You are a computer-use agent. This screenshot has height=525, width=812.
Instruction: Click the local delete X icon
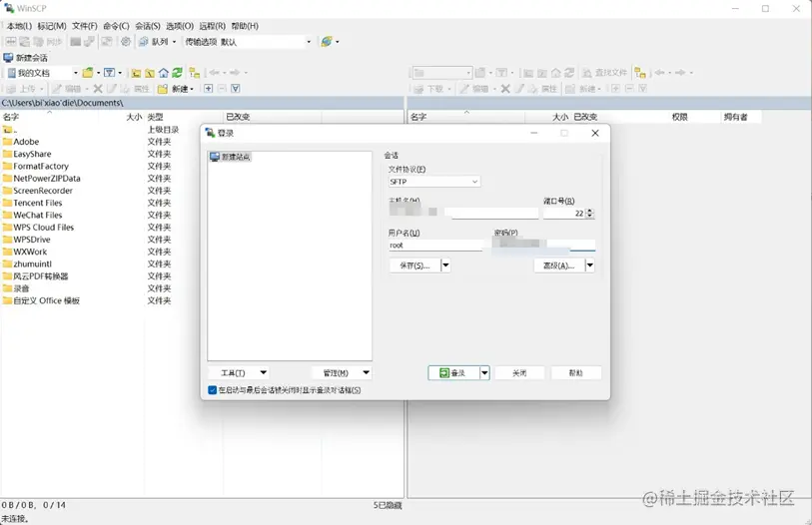coord(97,89)
